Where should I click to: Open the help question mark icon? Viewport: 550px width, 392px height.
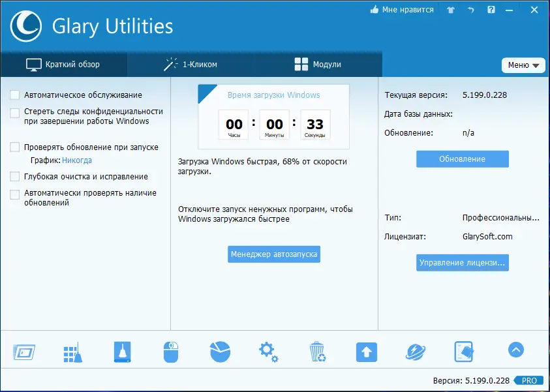tap(491, 10)
